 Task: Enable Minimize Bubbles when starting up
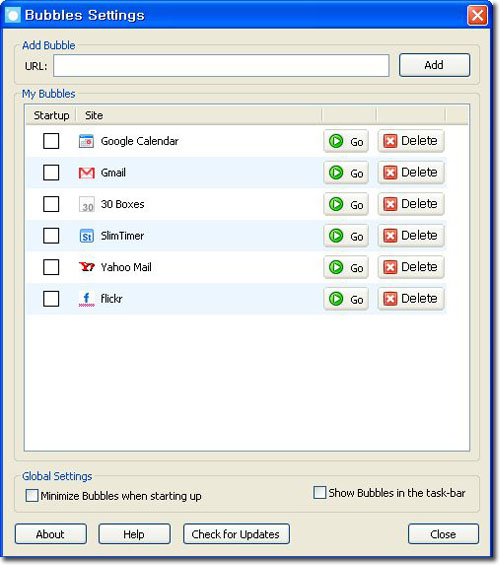coord(32,495)
